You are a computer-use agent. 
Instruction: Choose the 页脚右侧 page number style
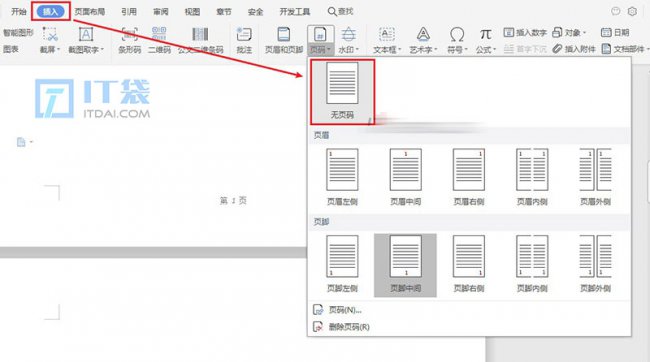point(469,264)
